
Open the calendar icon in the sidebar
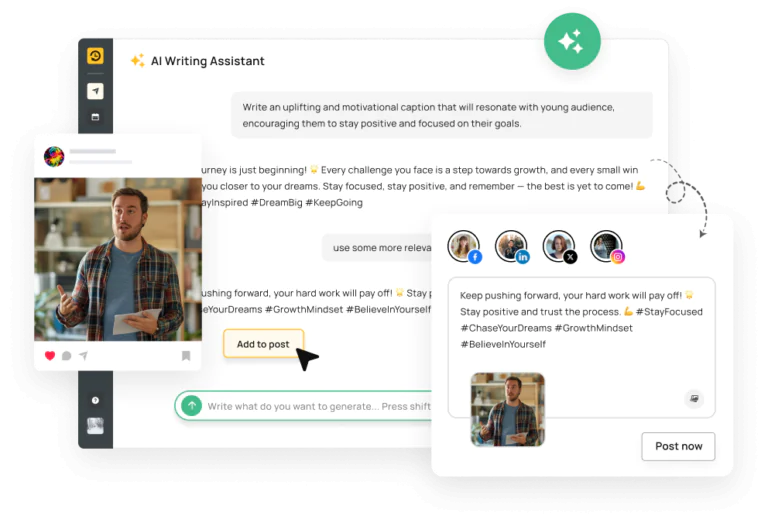click(x=96, y=117)
